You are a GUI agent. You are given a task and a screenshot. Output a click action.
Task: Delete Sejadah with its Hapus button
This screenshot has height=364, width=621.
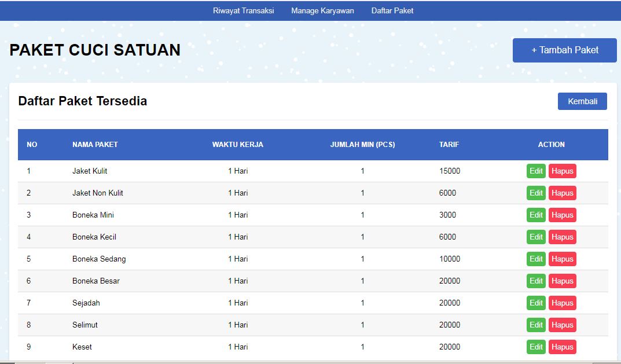[x=562, y=303]
